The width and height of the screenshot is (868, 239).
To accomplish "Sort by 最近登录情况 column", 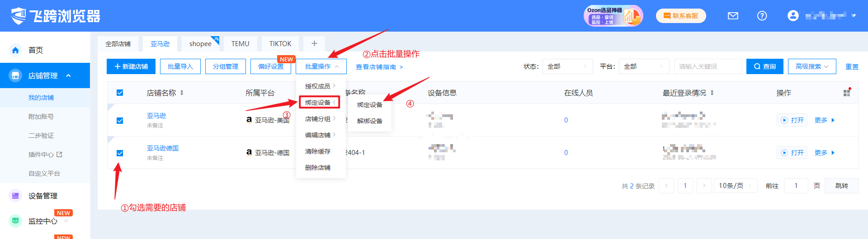I will click(712, 93).
